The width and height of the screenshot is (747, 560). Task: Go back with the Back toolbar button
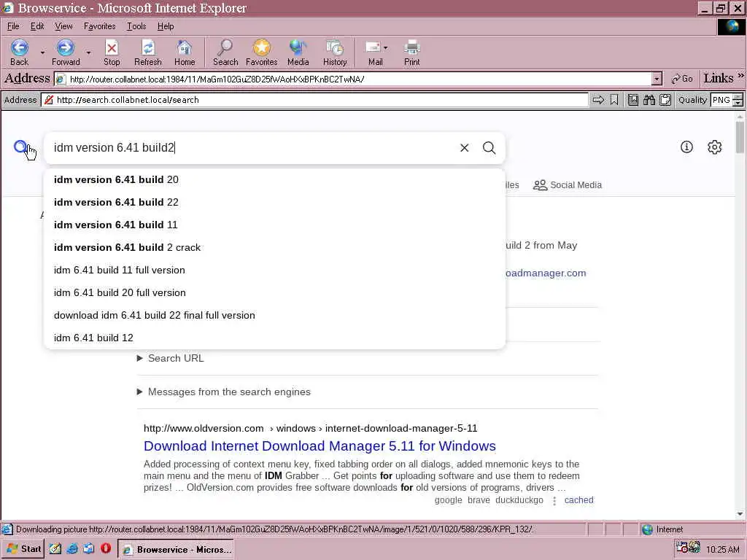20,52
